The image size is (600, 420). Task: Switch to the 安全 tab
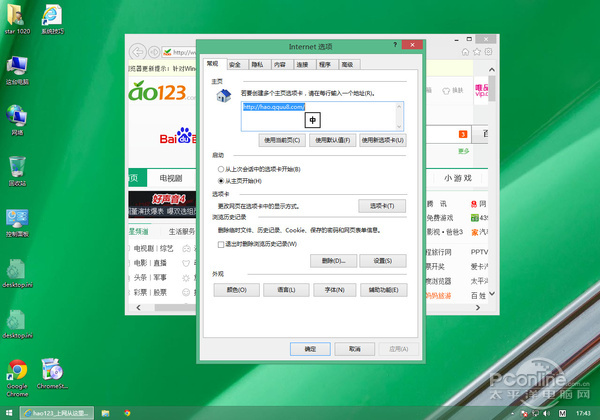(x=235, y=65)
